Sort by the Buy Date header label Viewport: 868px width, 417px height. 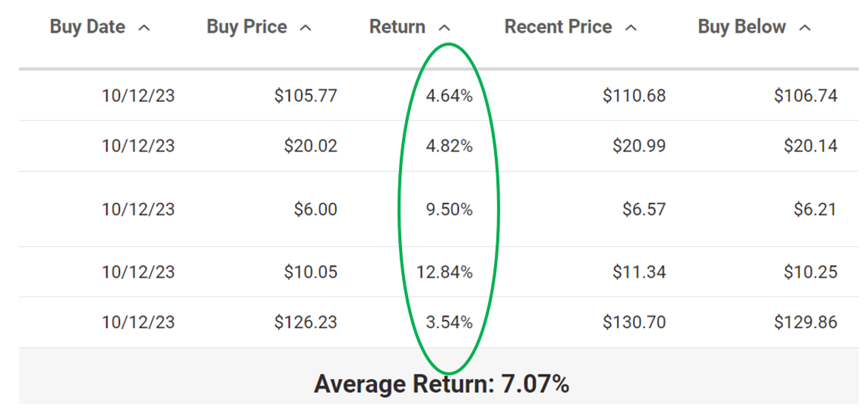tap(87, 27)
